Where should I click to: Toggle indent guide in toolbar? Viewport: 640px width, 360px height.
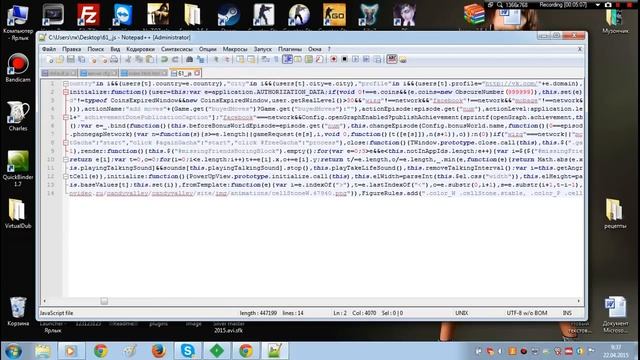(x=288, y=60)
